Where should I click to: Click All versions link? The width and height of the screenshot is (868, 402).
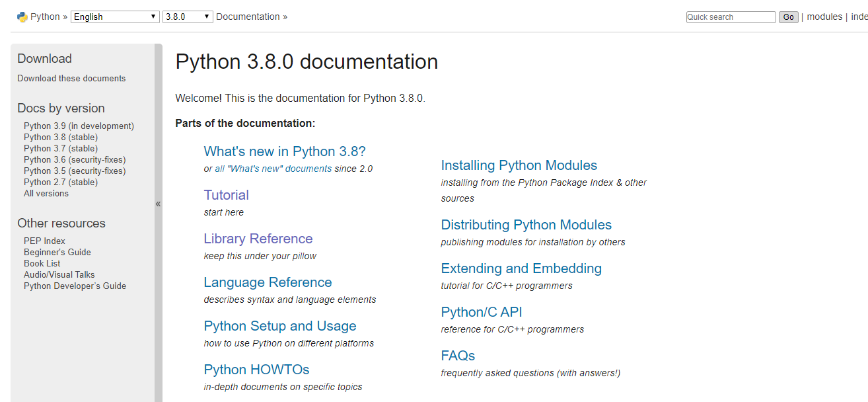[46, 193]
